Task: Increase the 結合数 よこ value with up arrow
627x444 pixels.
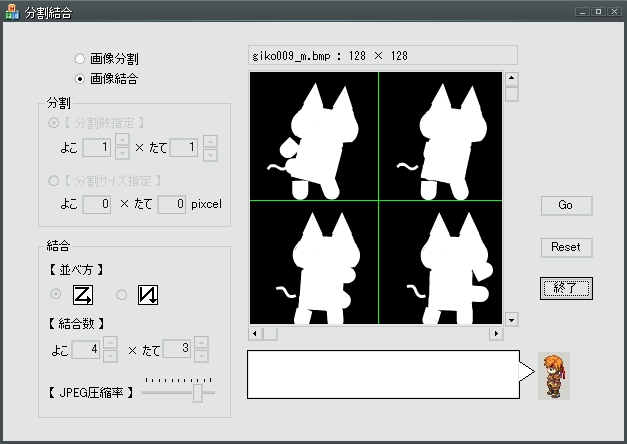Action: [110, 344]
